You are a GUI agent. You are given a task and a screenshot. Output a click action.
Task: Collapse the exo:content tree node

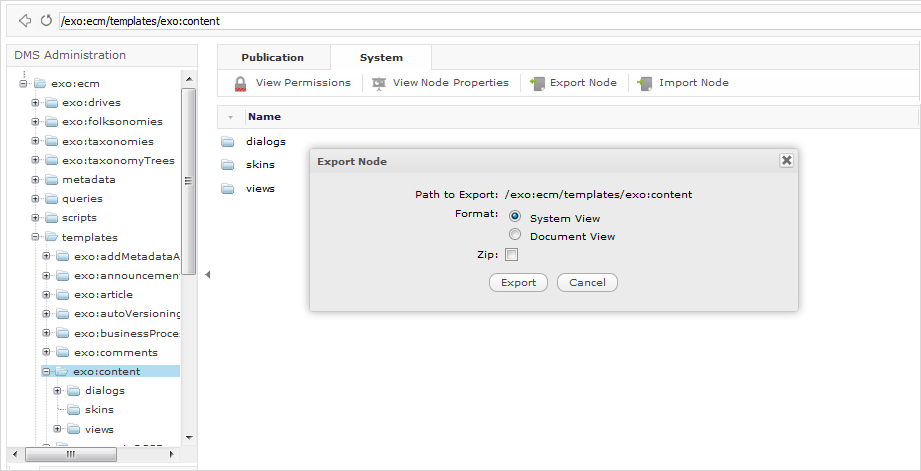(x=46, y=372)
